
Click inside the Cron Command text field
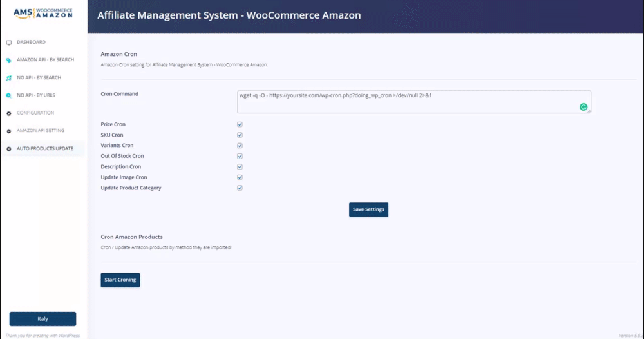pyautogui.click(x=414, y=102)
